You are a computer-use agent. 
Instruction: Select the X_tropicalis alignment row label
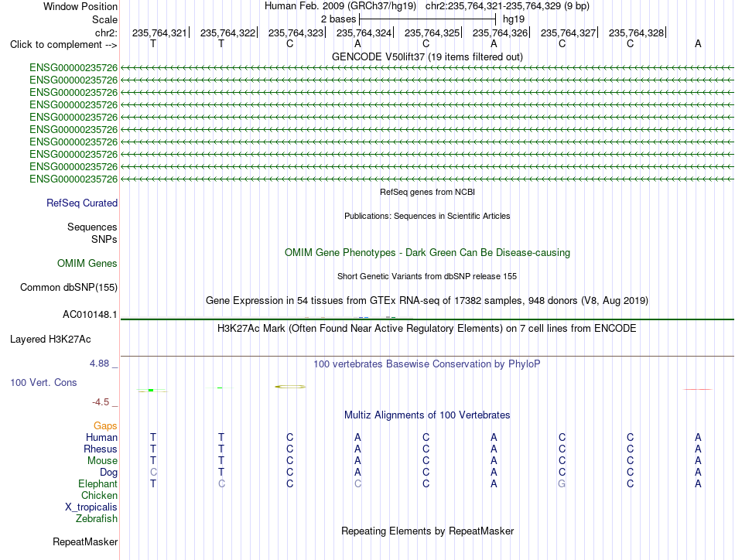click(x=91, y=507)
